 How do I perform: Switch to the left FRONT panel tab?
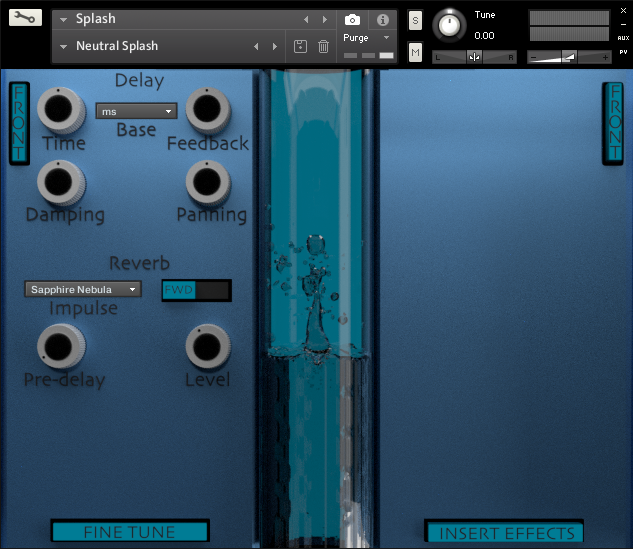(x=19, y=123)
